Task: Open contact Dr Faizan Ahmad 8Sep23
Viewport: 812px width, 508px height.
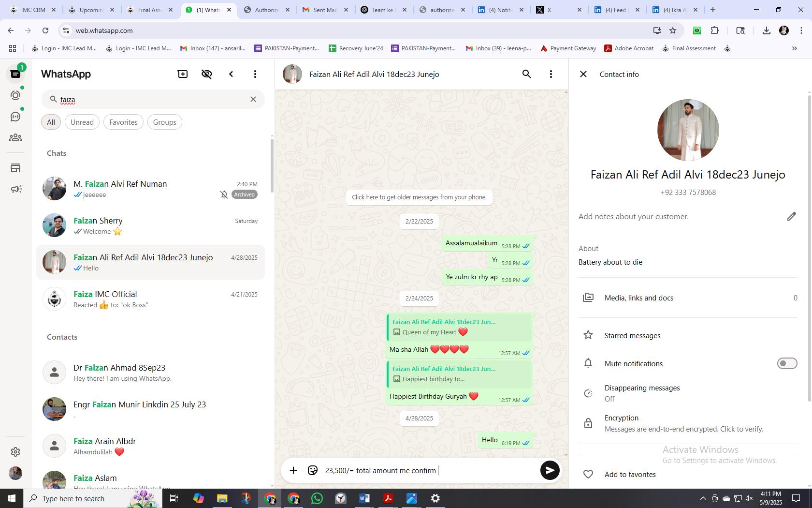Action: (150, 373)
